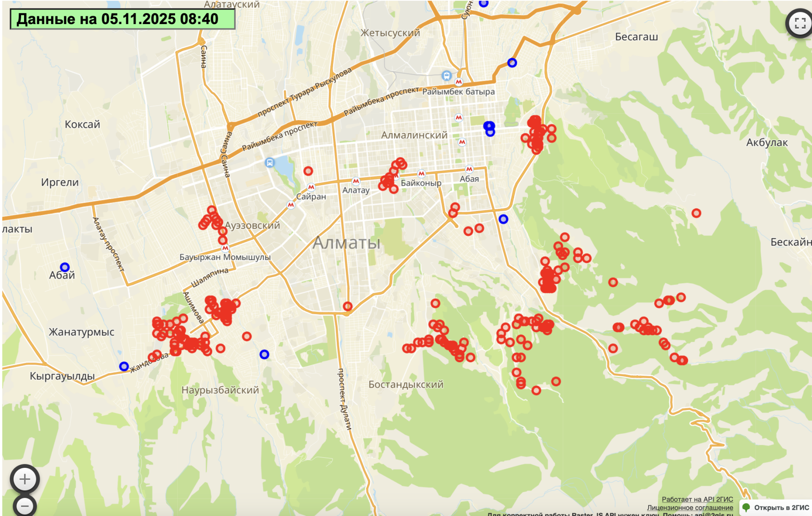This screenshot has width=812, height=516.
Task: Click the Алматы city label
Action: tap(346, 243)
